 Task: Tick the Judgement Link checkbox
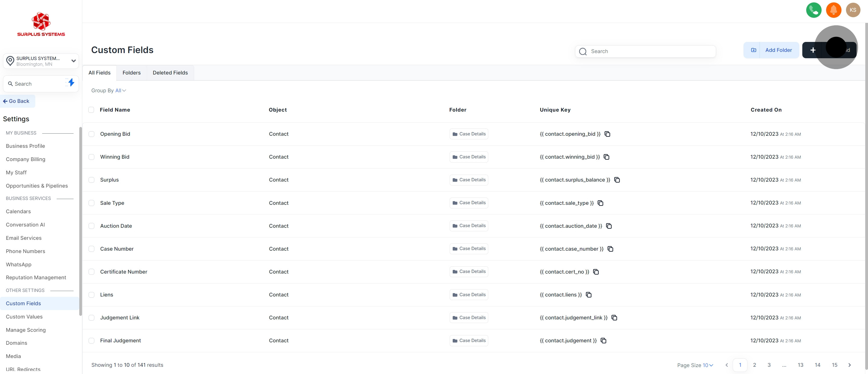[91, 318]
